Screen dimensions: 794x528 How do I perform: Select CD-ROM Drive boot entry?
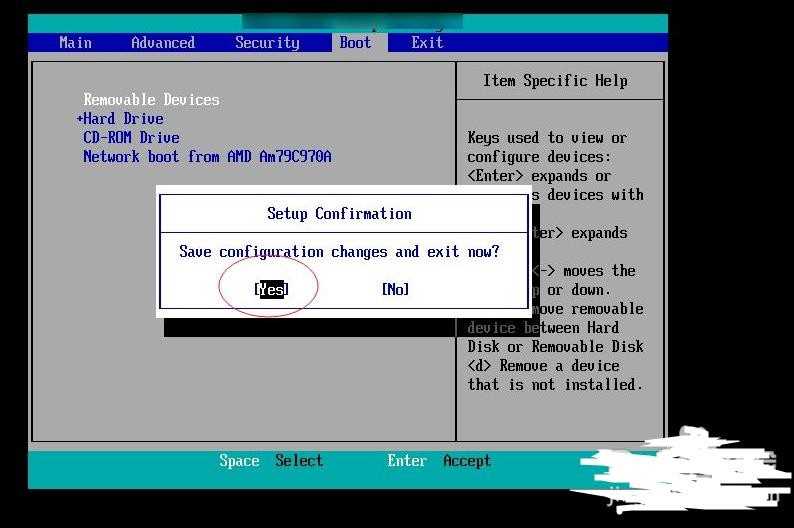[x=131, y=138]
